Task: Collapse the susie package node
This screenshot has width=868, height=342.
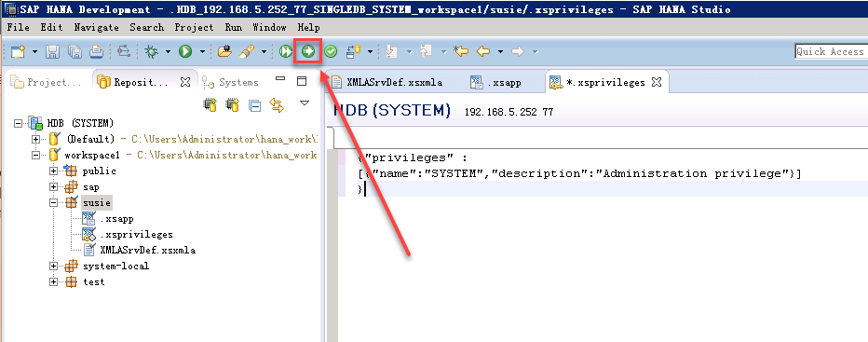Action: [x=54, y=203]
